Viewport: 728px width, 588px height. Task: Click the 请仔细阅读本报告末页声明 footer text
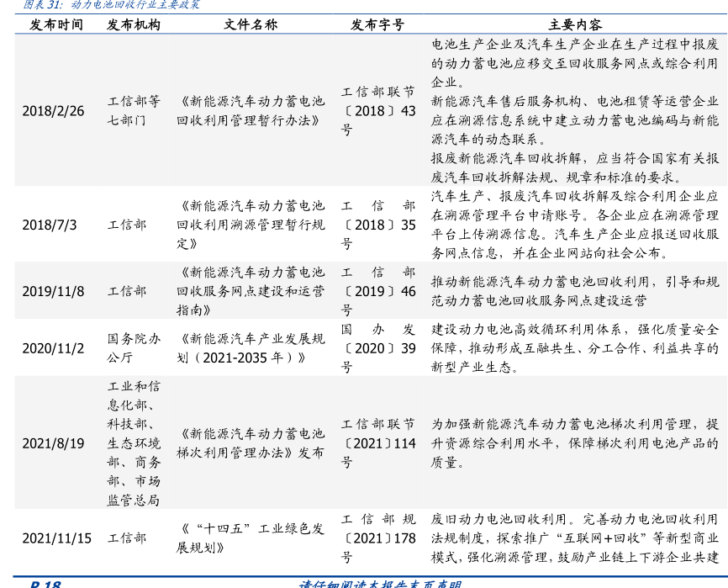coord(380,583)
